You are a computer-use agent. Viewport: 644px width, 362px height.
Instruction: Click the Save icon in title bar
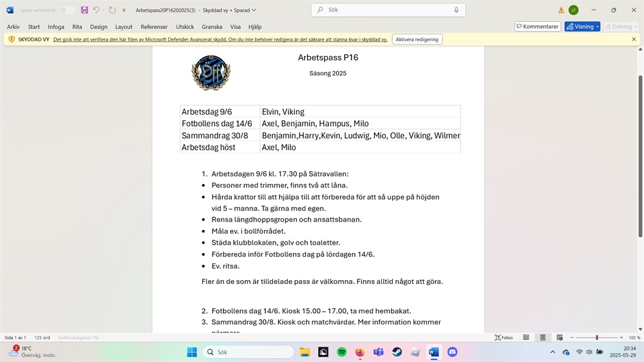coord(84,10)
